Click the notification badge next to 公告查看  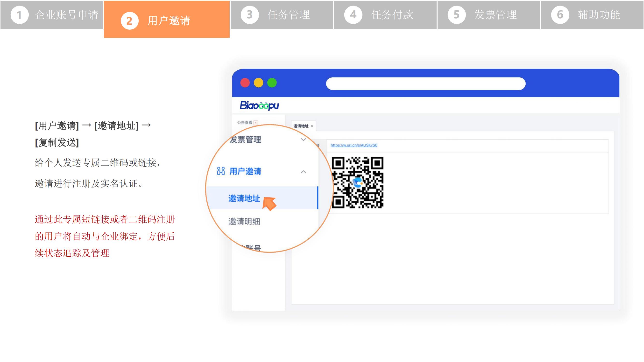click(x=256, y=123)
